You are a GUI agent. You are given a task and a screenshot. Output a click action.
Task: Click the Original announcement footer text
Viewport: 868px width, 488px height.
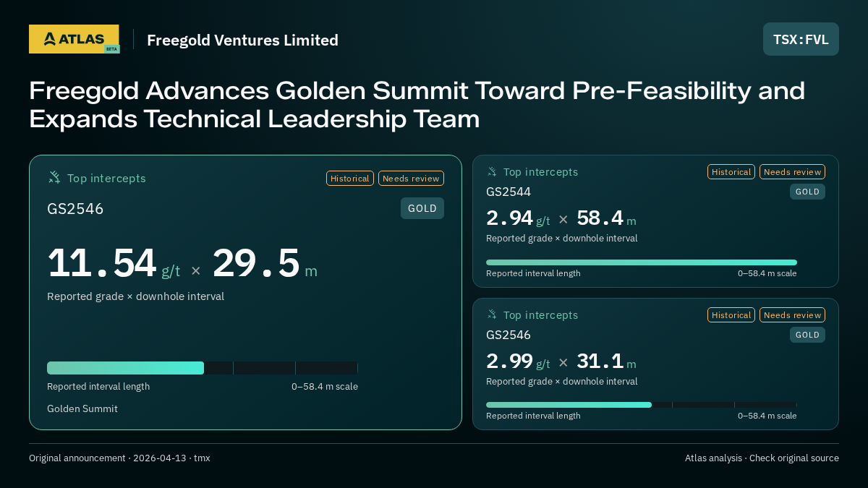click(x=119, y=458)
